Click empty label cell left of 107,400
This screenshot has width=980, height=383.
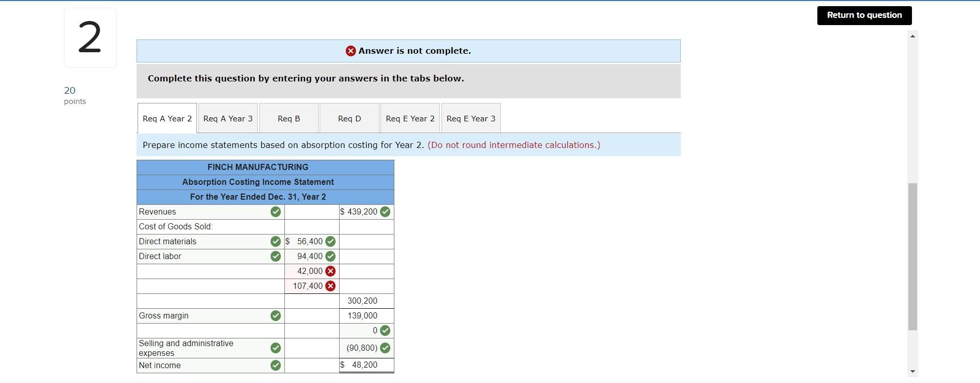coord(211,286)
